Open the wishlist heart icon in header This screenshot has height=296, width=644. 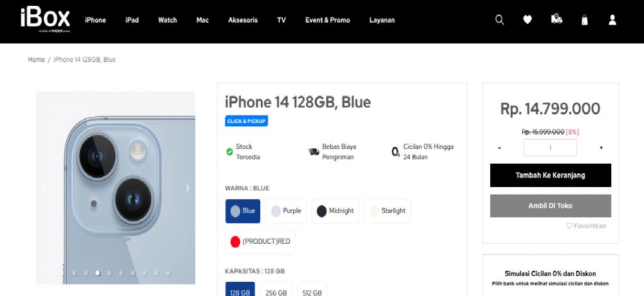click(x=528, y=20)
